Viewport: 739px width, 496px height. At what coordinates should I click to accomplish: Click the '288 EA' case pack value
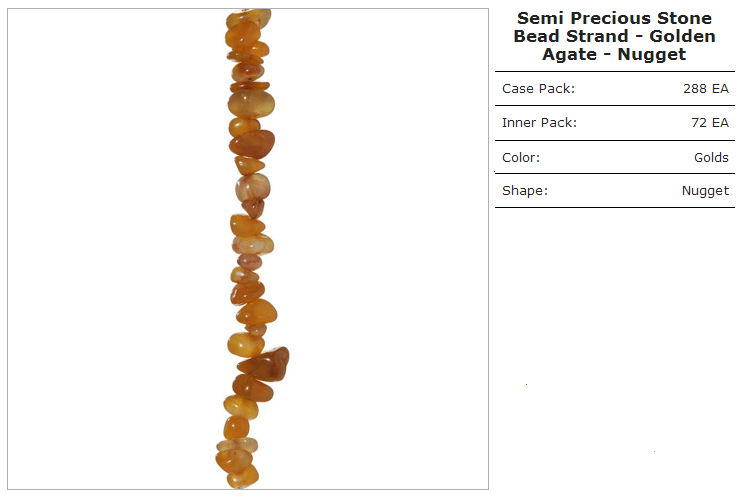click(x=706, y=89)
